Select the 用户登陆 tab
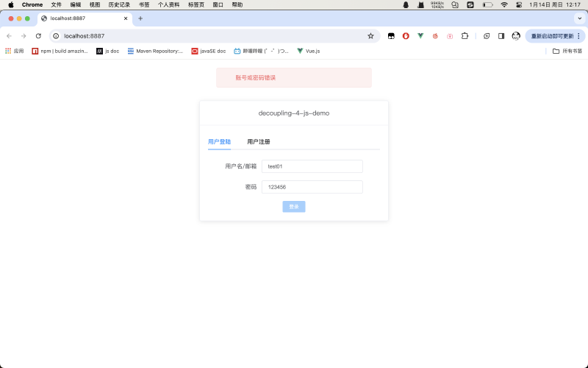The width and height of the screenshot is (588, 368). point(219,141)
